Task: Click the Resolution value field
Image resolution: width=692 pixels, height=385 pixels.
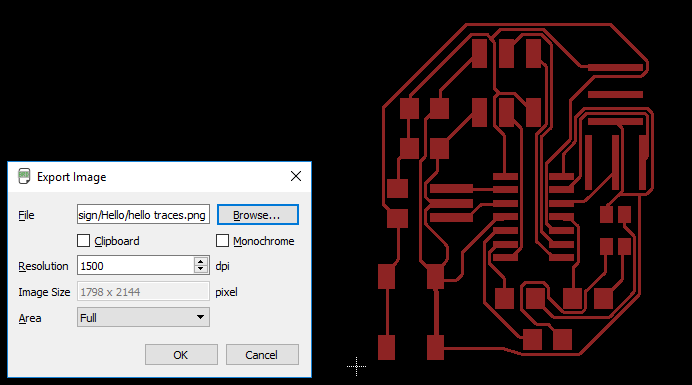Action: 135,266
